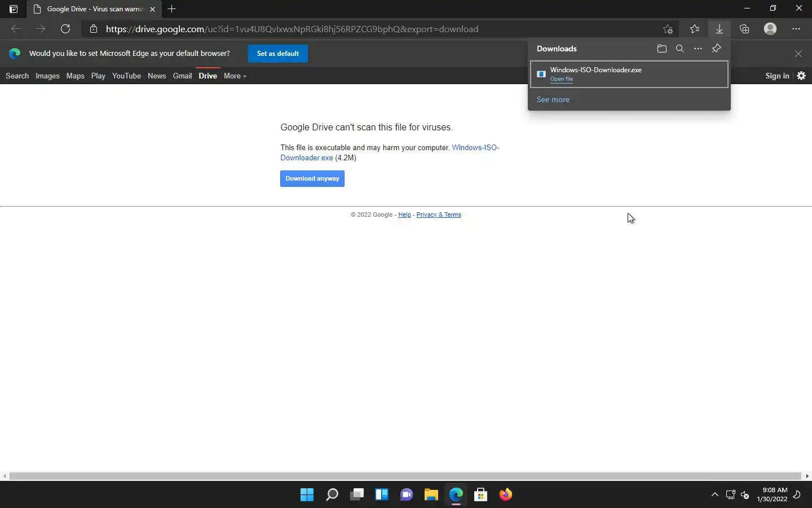The image size is (812, 508).
Task: Add this page to favorites
Action: (x=668, y=29)
